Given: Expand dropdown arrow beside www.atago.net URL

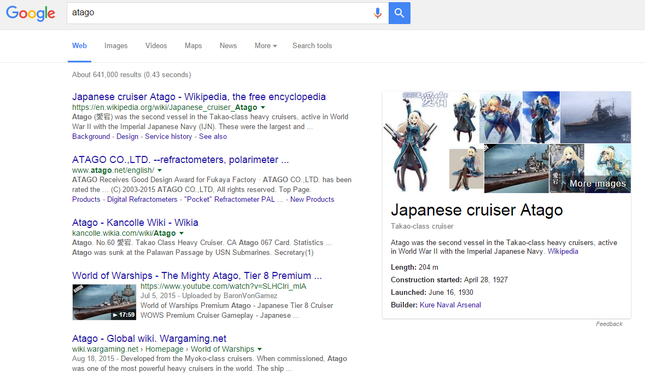Looking at the screenshot, I should 160,170.
